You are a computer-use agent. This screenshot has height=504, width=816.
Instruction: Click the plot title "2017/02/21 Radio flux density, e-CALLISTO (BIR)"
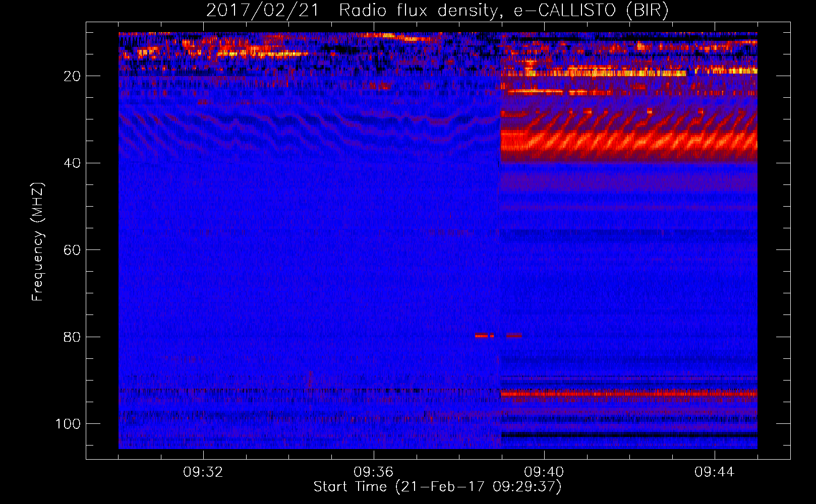click(437, 10)
